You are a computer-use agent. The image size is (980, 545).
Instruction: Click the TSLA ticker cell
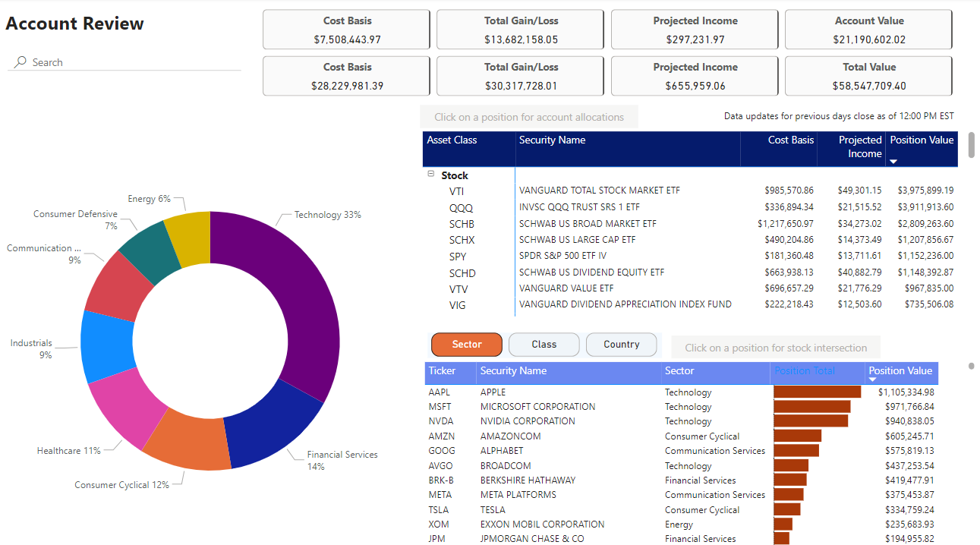pyautogui.click(x=439, y=510)
